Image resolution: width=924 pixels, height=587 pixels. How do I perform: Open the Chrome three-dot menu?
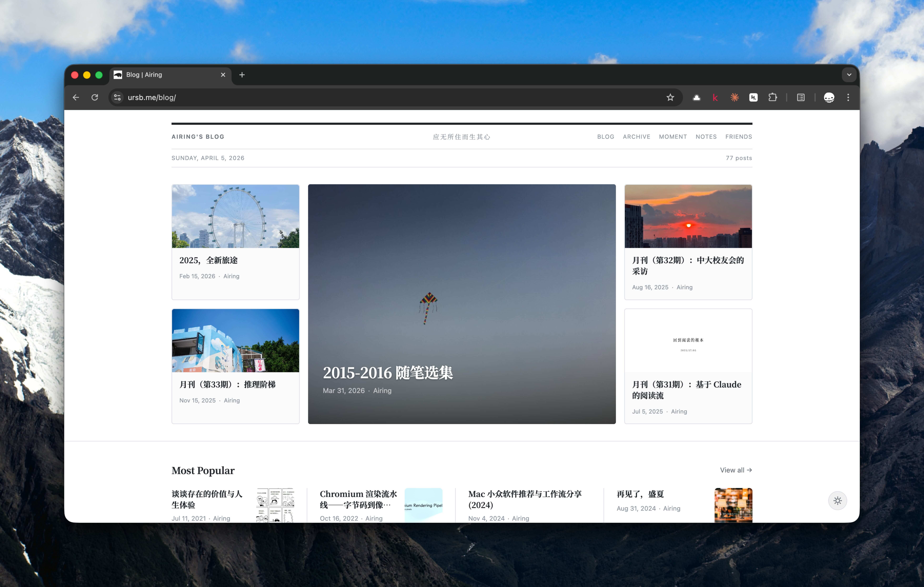click(x=848, y=98)
